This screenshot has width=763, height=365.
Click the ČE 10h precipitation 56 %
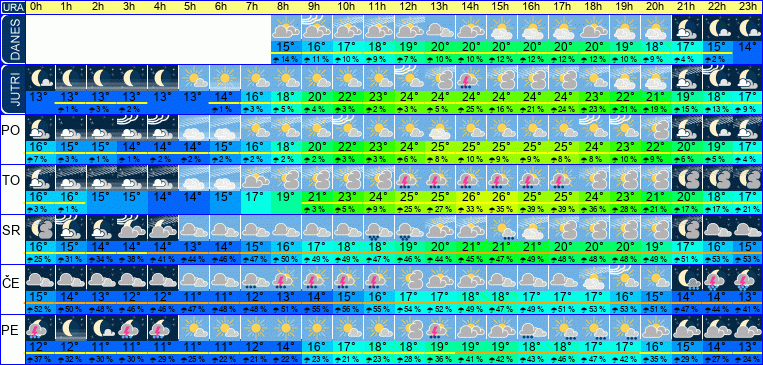[347, 309]
